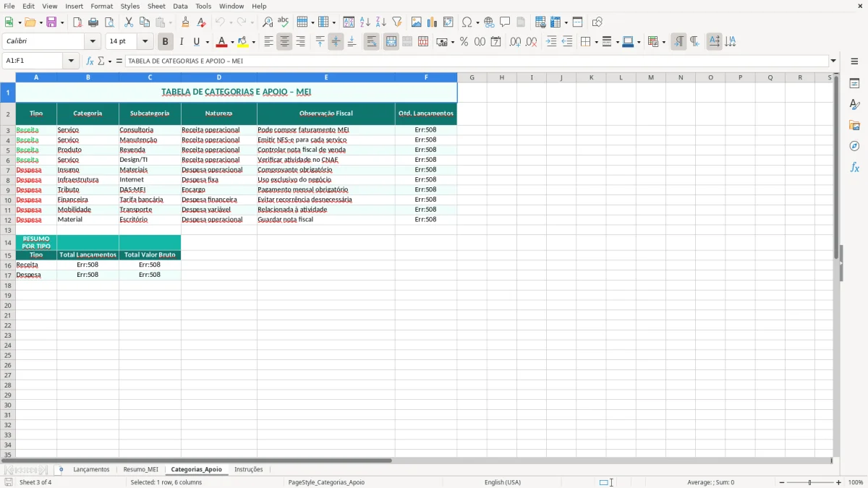Image resolution: width=868 pixels, height=488 pixels.
Task: Open the sidebar Properties panel
Action: (x=854, y=84)
